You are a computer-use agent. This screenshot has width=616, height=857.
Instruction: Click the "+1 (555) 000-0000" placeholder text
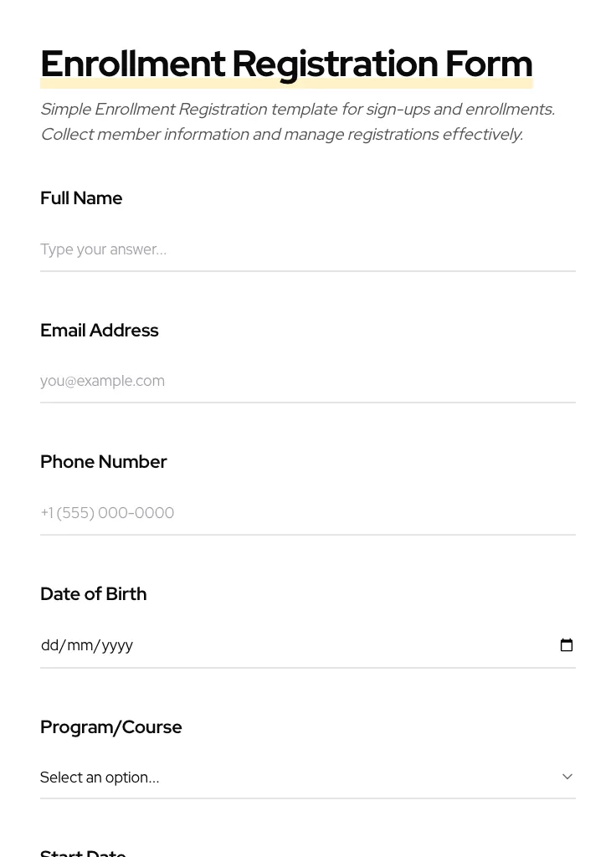click(108, 513)
